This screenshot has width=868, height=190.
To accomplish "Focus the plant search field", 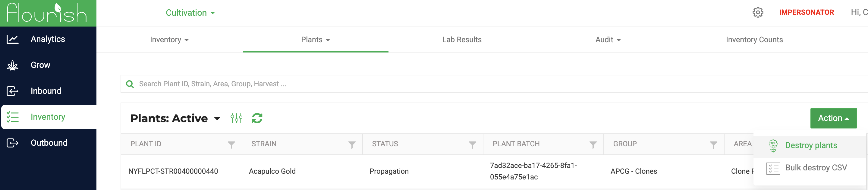I will click(494, 84).
